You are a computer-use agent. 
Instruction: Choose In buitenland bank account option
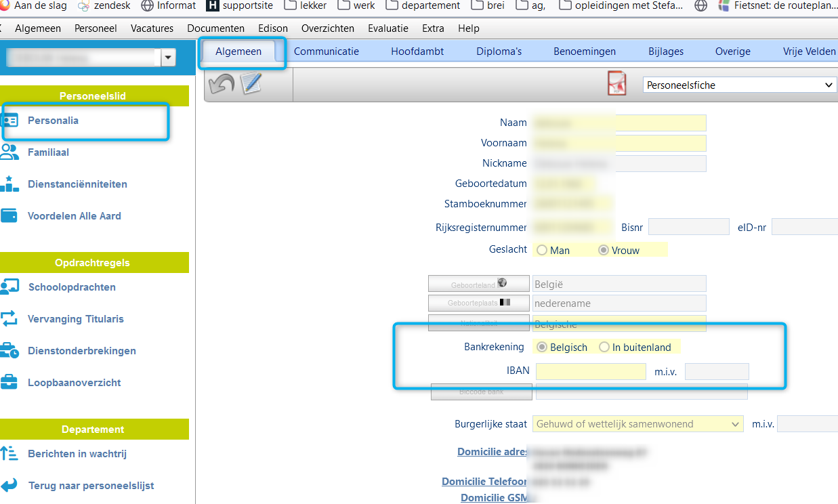[x=604, y=348]
